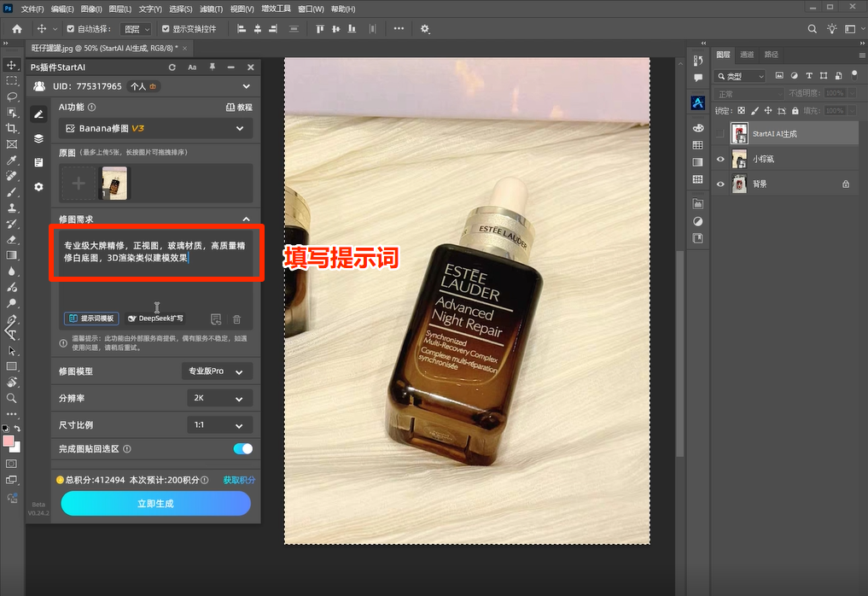Hide the 小棕瓶 layer

(720, 159)
